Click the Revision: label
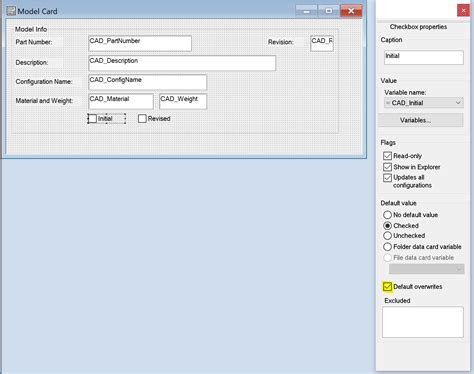The image size is (474, 374). 281,42
